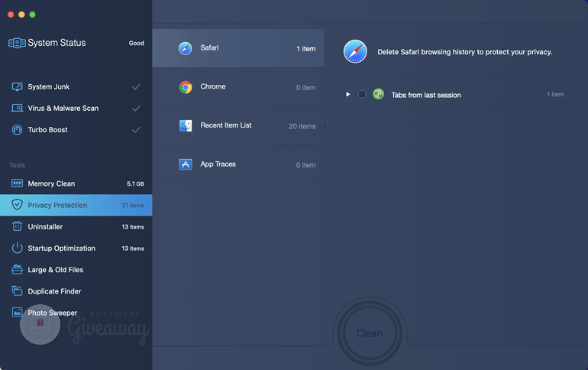Click the green Tabs from last session icon
The height and width of the screenshot is (370, 588).
[378, 94]
